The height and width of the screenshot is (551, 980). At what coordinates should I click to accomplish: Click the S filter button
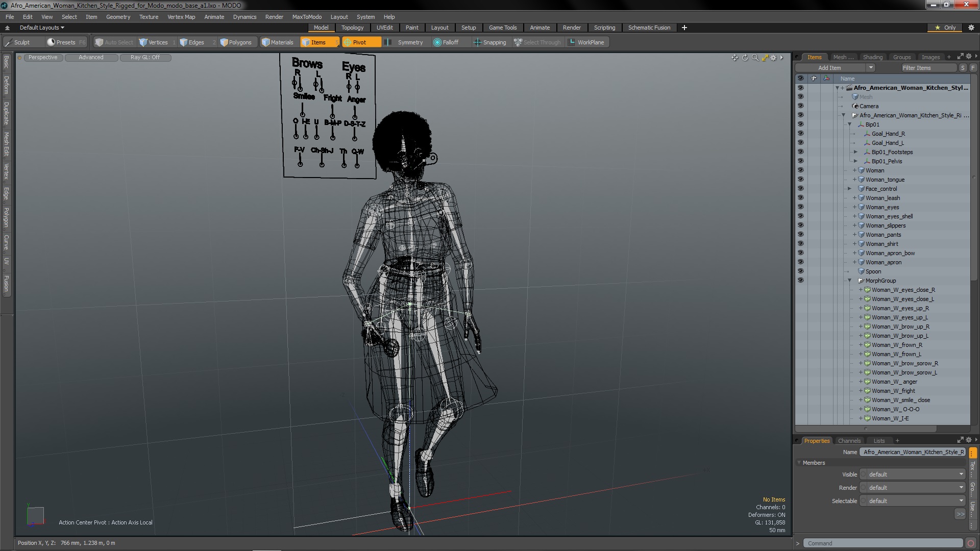(x=963, y=68)
